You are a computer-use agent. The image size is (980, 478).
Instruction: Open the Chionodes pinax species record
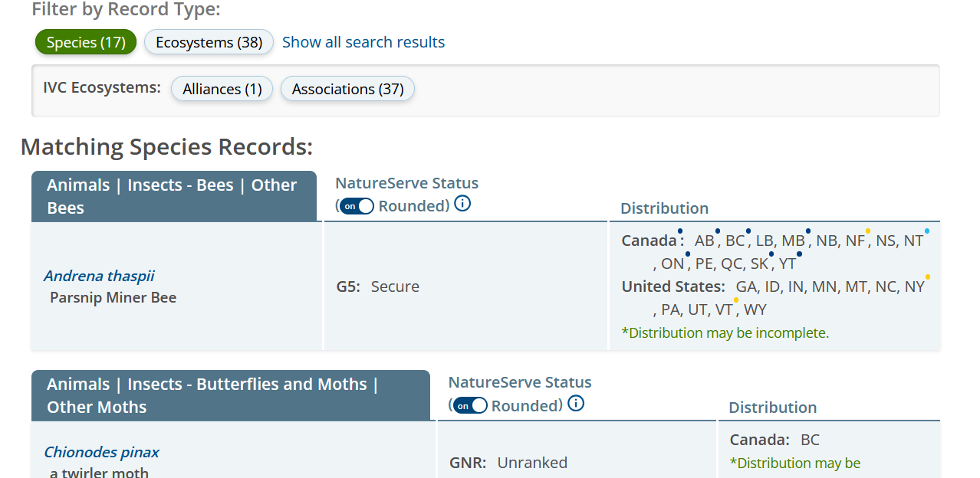tap(101, 452)
